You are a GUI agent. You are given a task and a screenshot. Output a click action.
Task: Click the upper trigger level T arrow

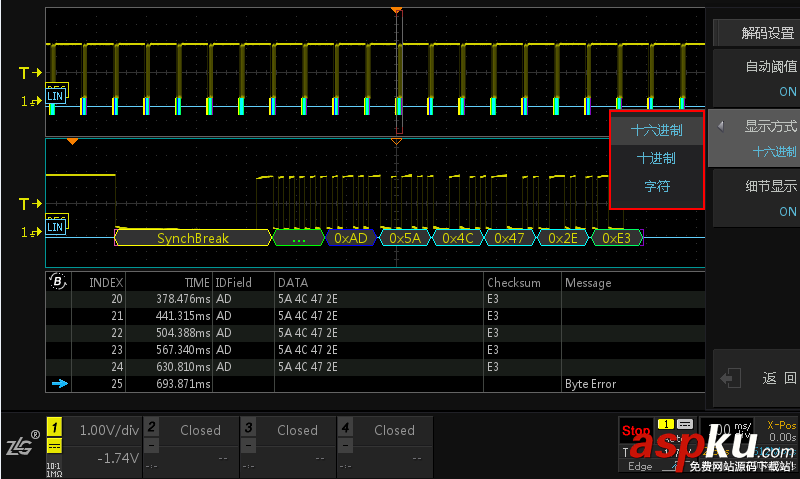pos(32,73)
